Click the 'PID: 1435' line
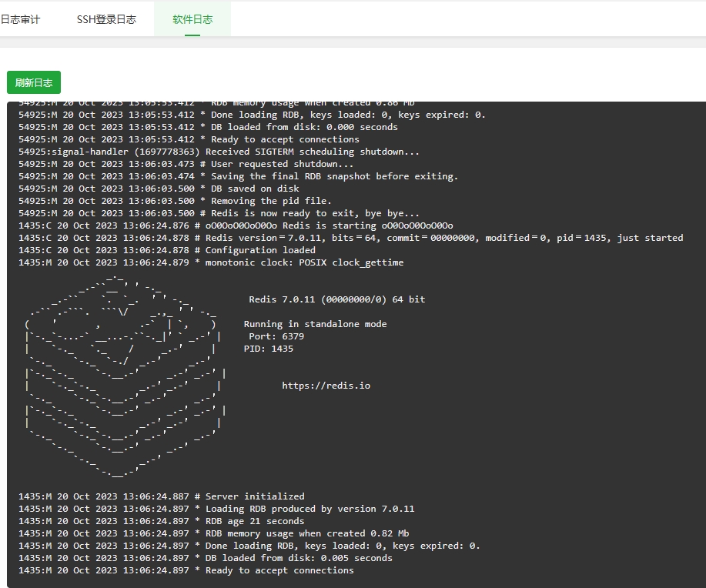This screenshot has width=706, height=588. pyautogui.click(x=269, y=349)
